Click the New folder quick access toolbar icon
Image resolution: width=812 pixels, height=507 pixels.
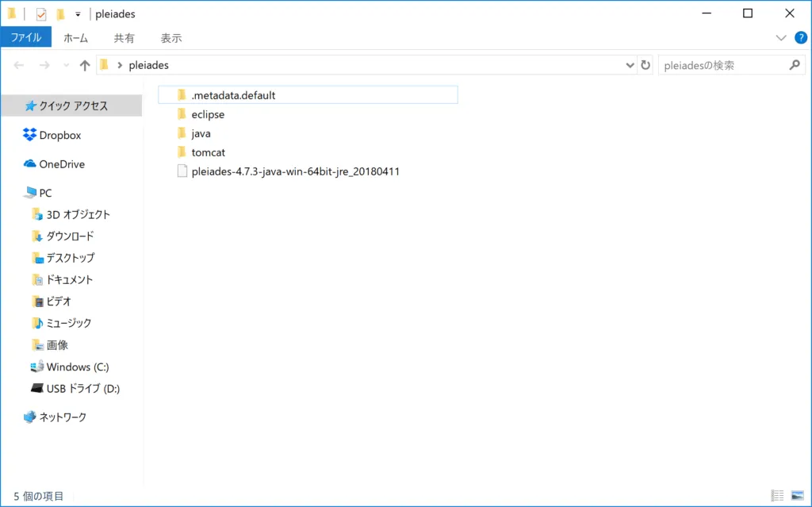click(60, 14)
